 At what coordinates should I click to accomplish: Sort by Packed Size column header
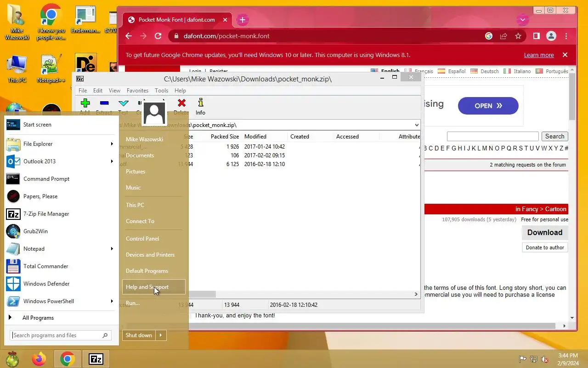[225, 137]
